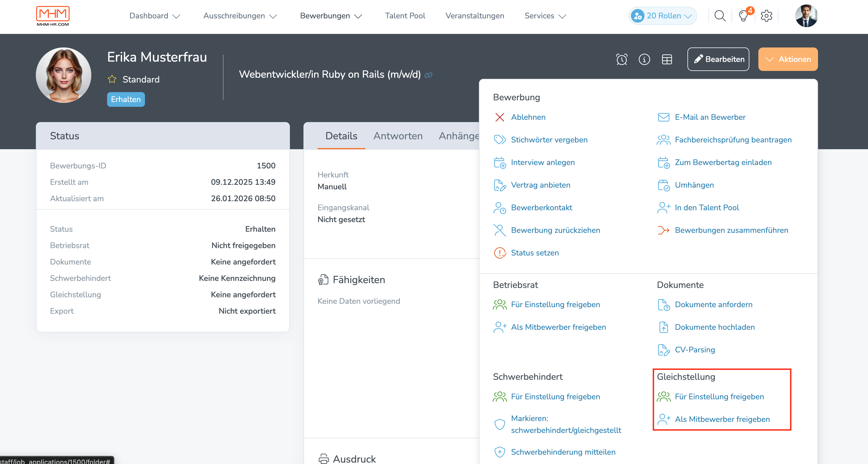868x464 pixels.
Task: Select Interview anlegen from actions
Action: pos(542,162)
